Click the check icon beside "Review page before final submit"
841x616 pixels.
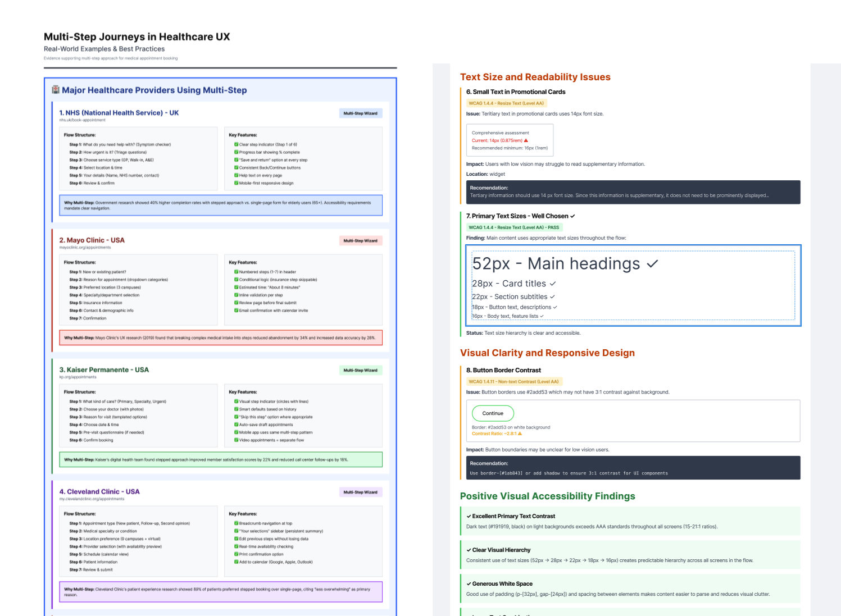click(x=237, y=303)
